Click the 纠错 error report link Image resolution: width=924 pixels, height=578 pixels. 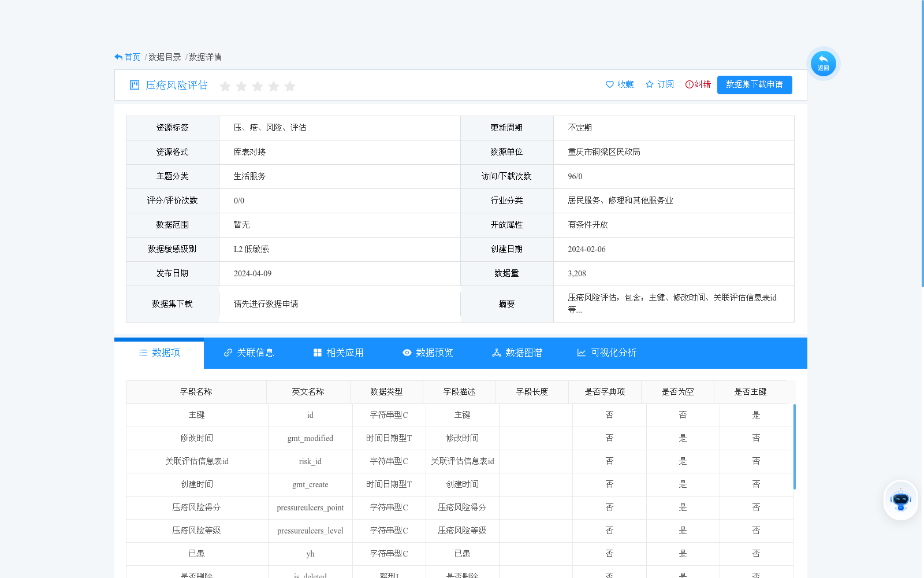click(x=698, y=84)
